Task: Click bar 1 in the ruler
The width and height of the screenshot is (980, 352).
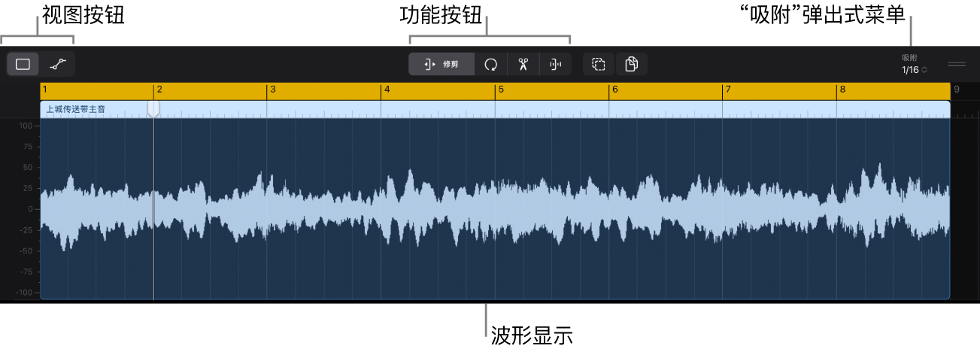Action: [45, 90]
